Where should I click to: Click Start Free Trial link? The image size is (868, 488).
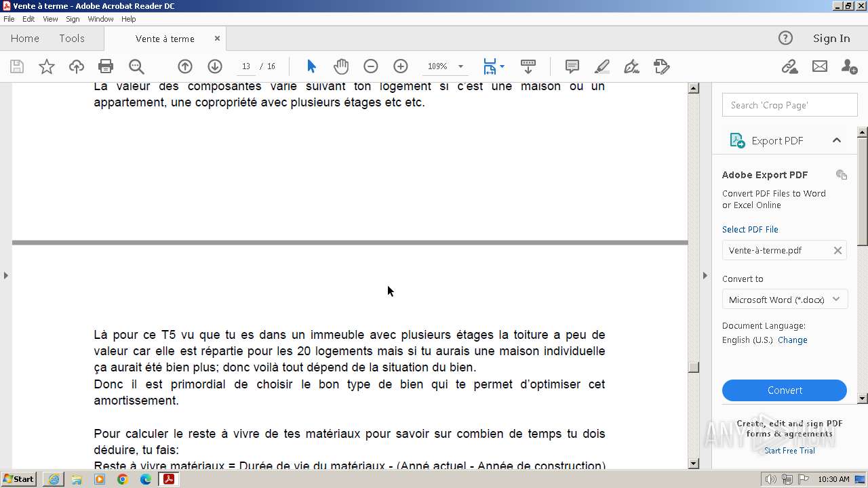789,451
